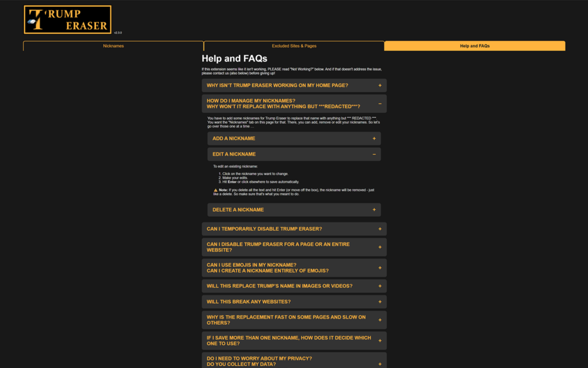
Task: Collapse the manage my nicknames question
Action: pyautogui.click(x=294, y=103)
